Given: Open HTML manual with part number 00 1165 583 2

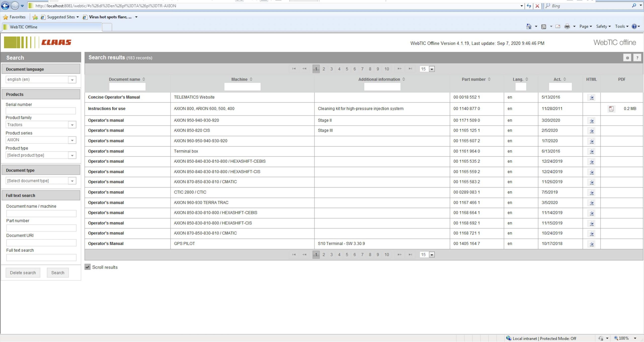Looking at the screenshot, I should click(x=591, y=182).
